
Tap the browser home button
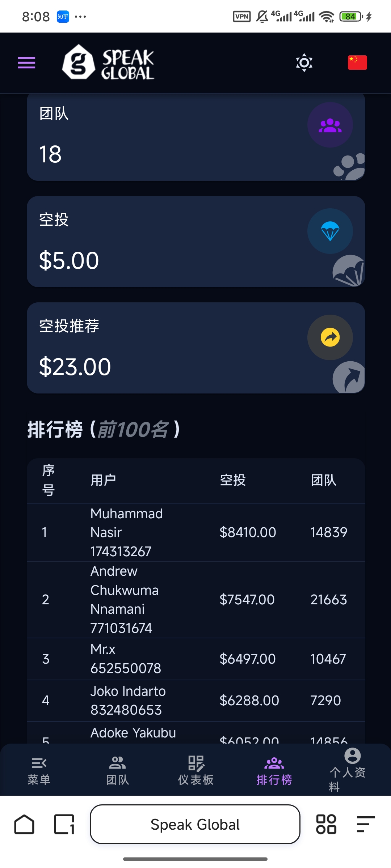point(24,824)
